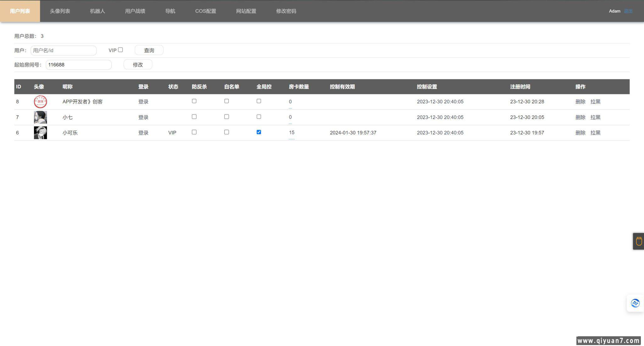Tick 白名单 checkbox for APP开发者》创客
This screenshot has height=346, width=644.
(x=226, y=101)
